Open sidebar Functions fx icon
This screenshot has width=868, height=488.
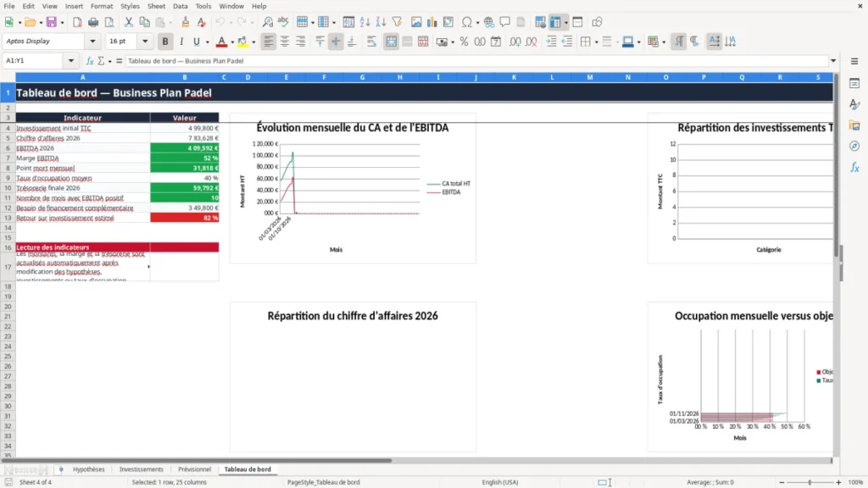[x=854, y=167]
